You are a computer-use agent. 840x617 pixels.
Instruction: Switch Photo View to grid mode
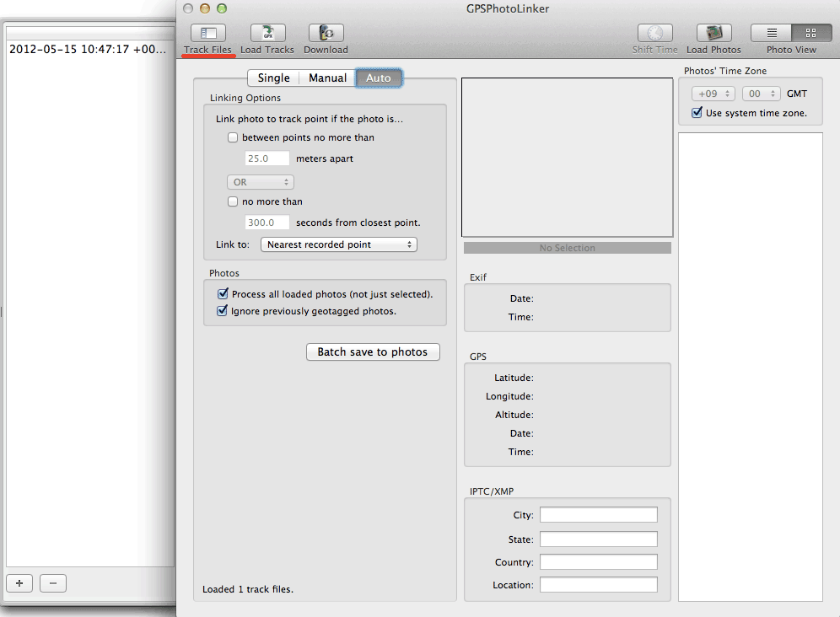point(811,33)
